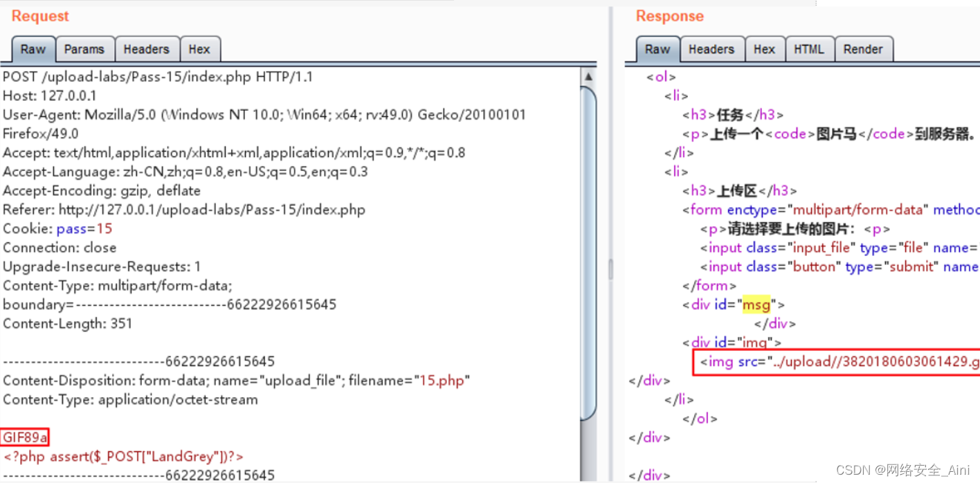
Task: Click the div id="img" line
Action: 732,342
